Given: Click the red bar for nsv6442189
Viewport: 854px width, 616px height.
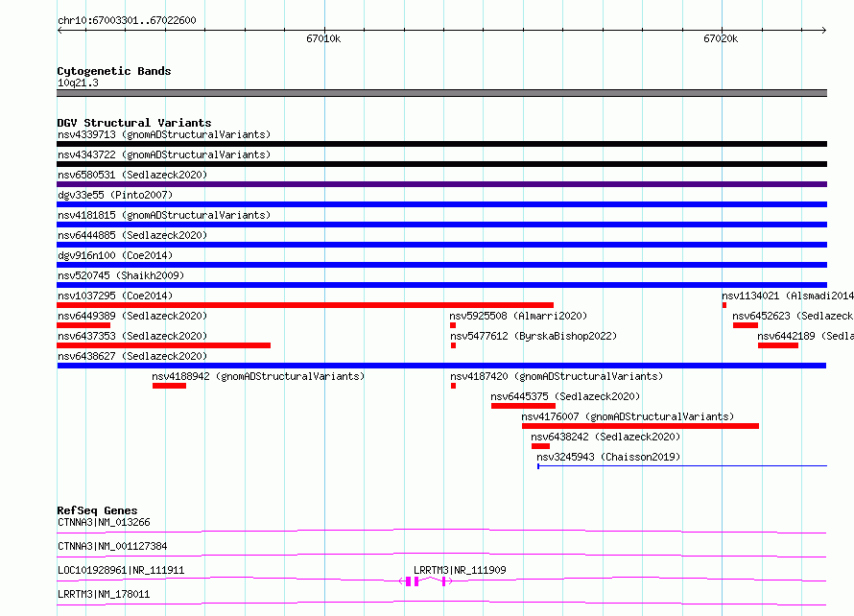Looking at the screenshot, I should pos(778,345).
